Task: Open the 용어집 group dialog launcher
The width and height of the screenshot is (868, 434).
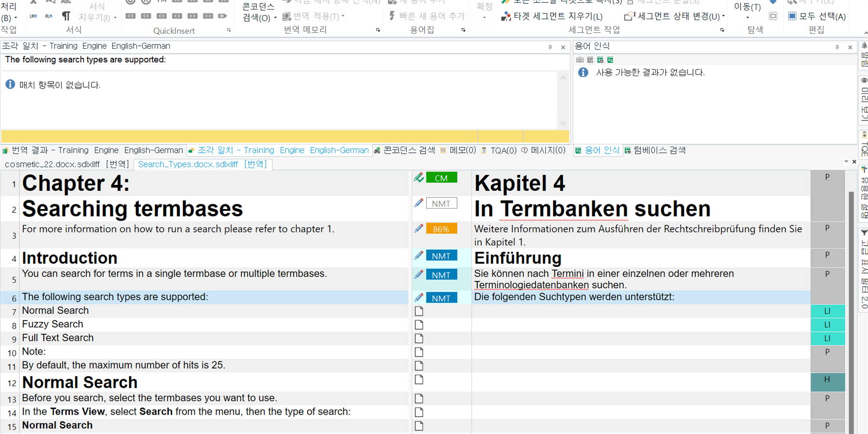Action: [463, 30]
